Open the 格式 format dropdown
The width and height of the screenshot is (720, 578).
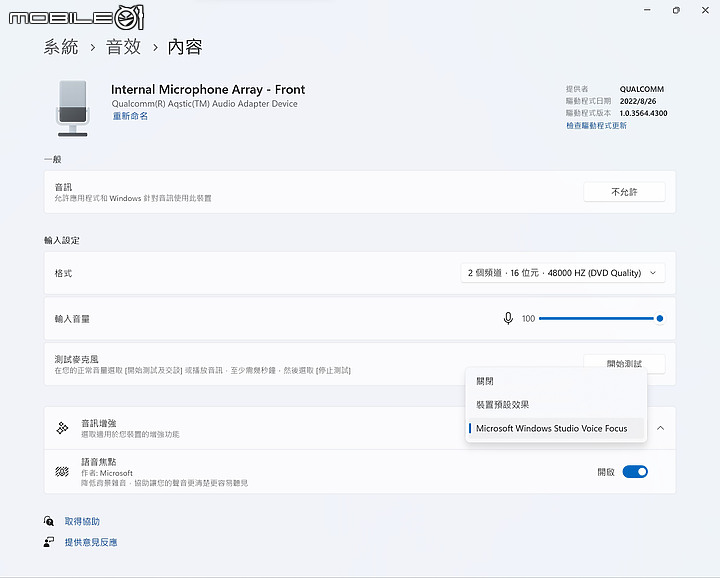(x=562, y=273)
